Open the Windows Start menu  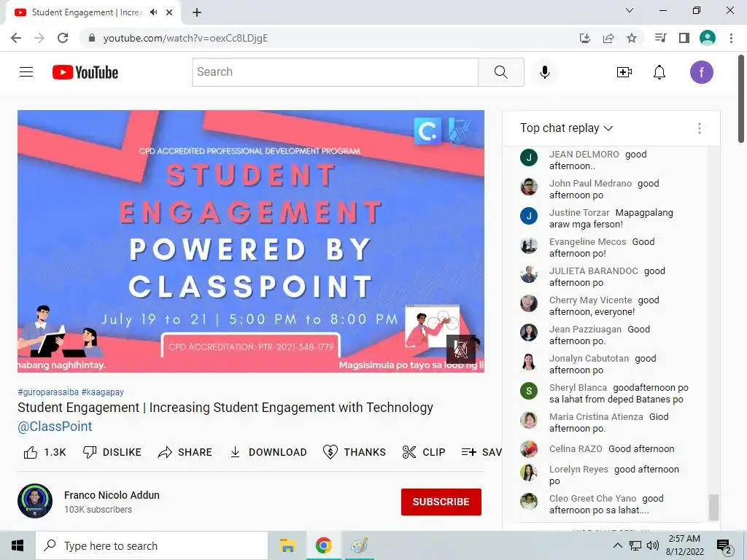[x=18, y=545]
